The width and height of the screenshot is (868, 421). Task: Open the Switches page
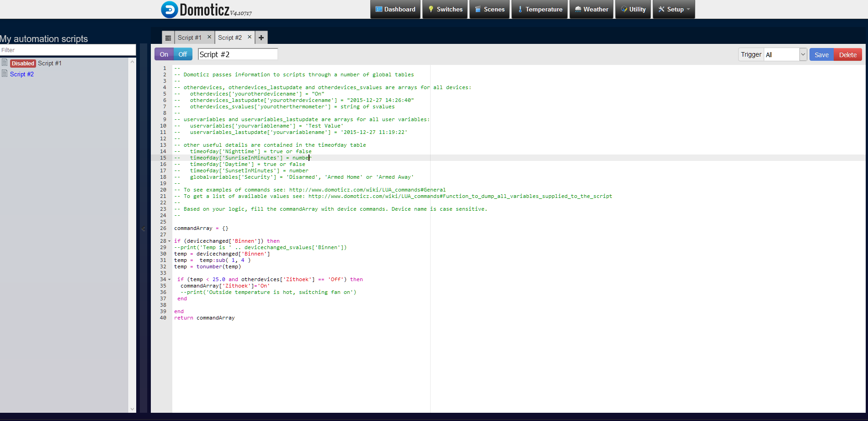[x=445, y=9]
